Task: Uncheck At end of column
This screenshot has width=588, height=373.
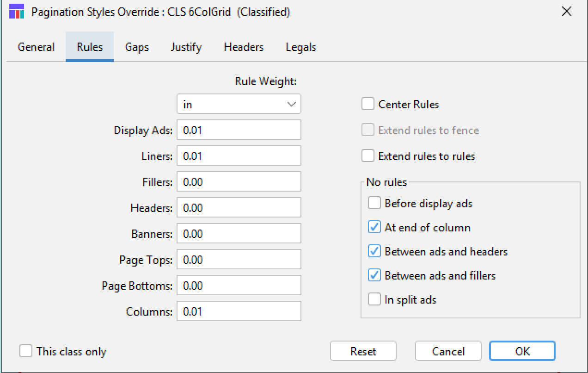Action: (x=374, y=227)
